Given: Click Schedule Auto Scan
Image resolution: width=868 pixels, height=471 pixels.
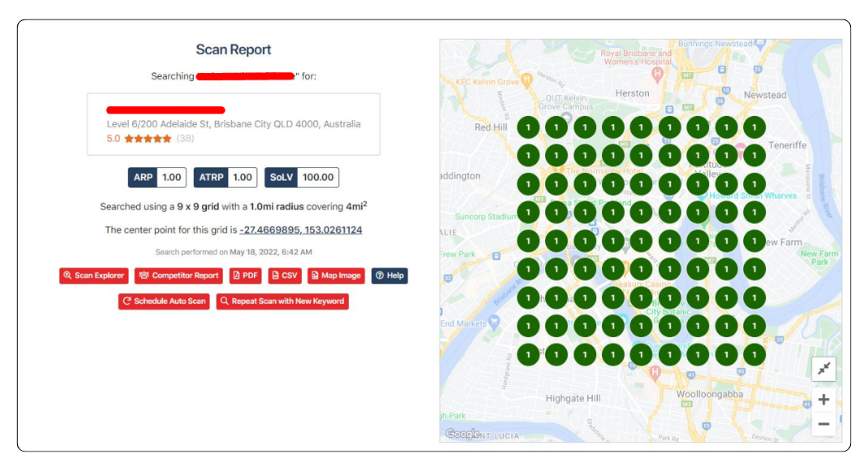Looking at the screenshot, I should tap(164, 301).
